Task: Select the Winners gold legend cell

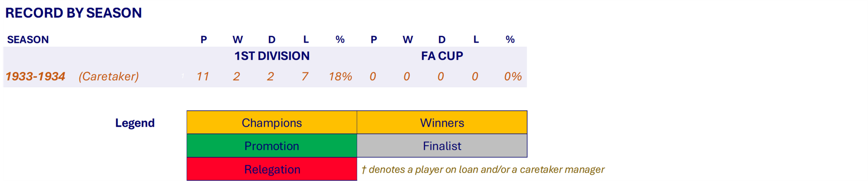Action: tap(442, 123)
